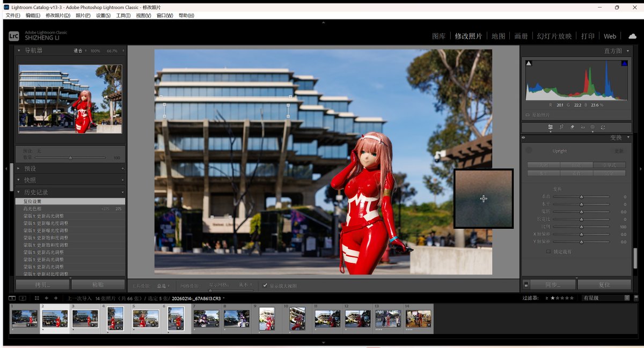
Task: Click 粘贴 button
Action: tap(98, 284)
